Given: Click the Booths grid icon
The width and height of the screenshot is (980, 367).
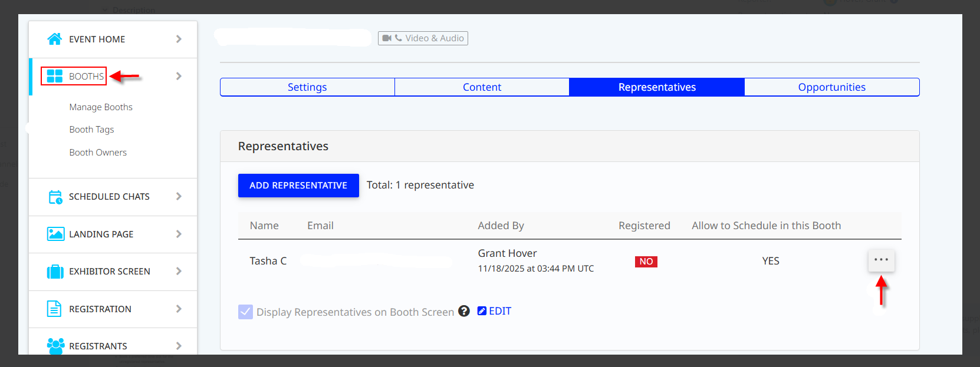Looking at the screenshot, I should coord(55,76).
